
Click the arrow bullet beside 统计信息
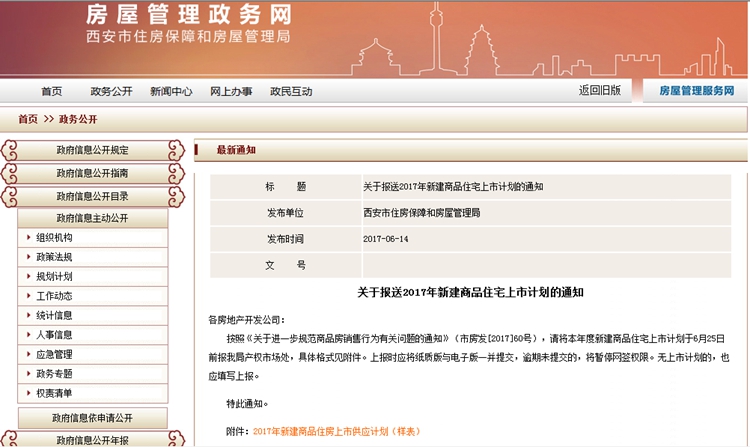(29, 315)
